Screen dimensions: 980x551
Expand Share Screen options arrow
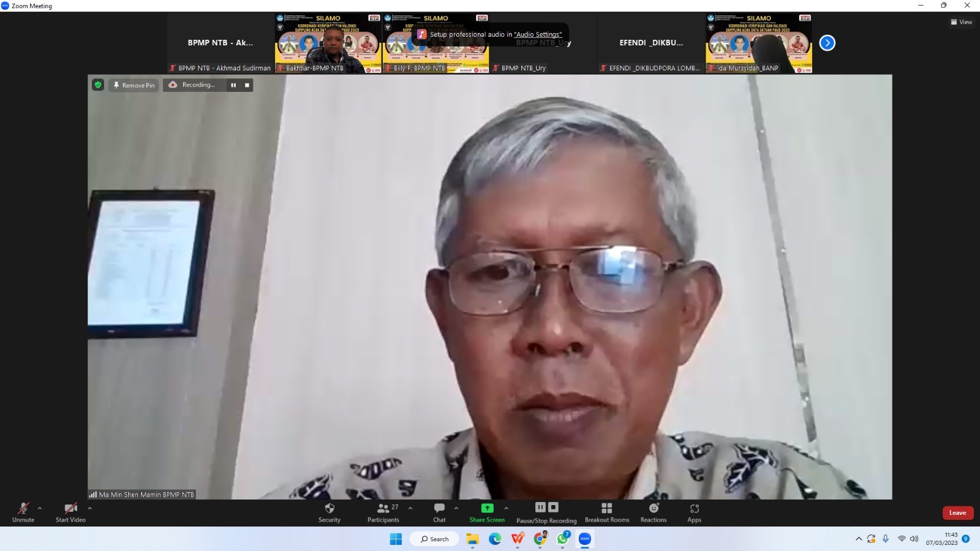506,508
